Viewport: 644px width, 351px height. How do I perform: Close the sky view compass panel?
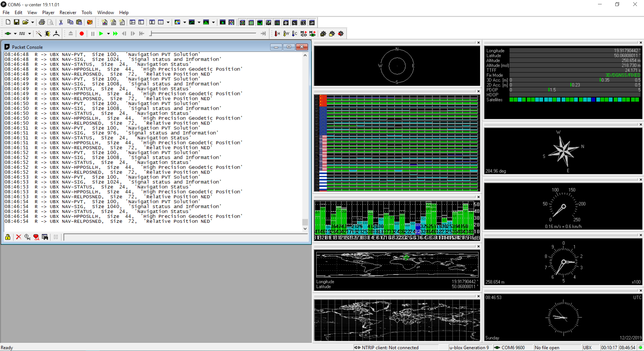point(478,43)
